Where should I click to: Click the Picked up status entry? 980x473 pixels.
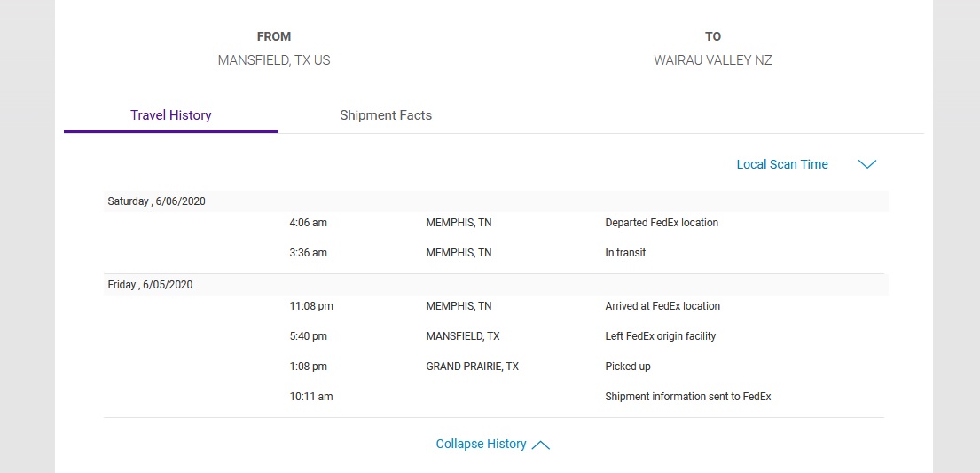click(x=628, y=366)
